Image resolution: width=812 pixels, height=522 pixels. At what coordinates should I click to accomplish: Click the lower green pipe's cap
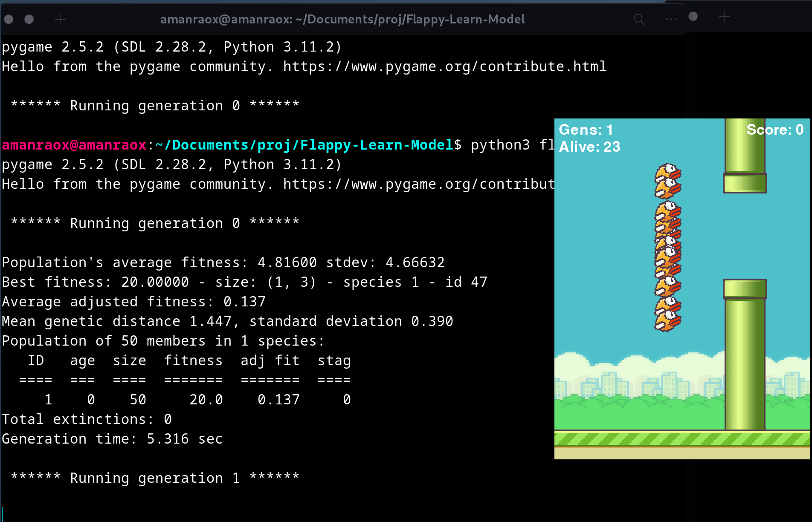pos(745,289)
